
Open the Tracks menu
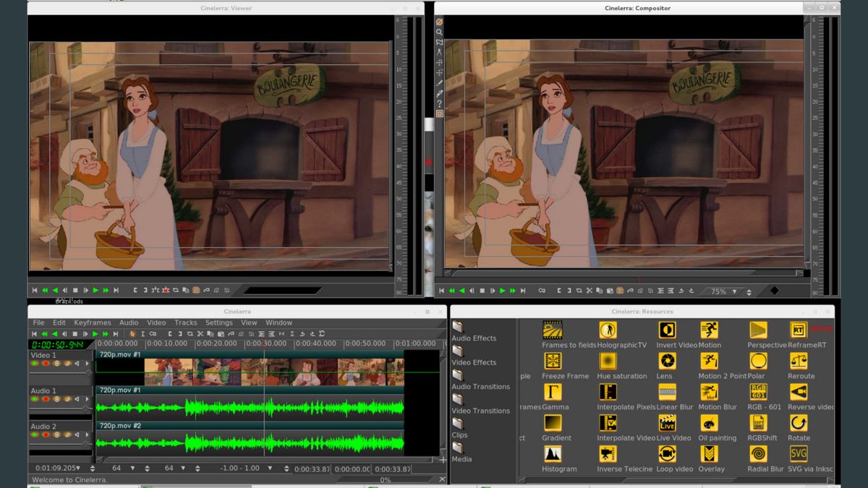point(186,322)
